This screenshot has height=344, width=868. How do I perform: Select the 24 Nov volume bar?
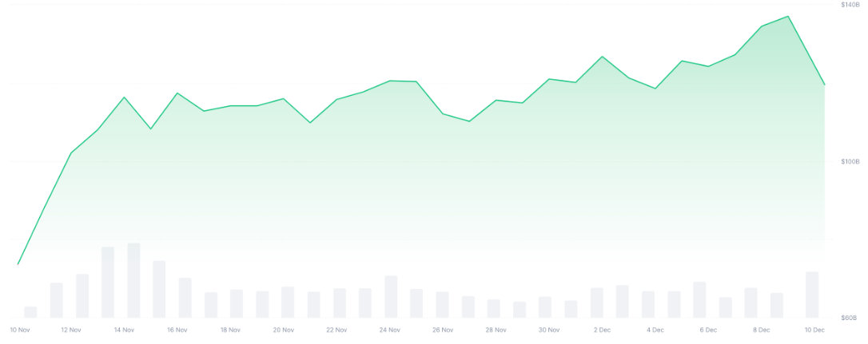pyautogui.click(x=391, y=297)
